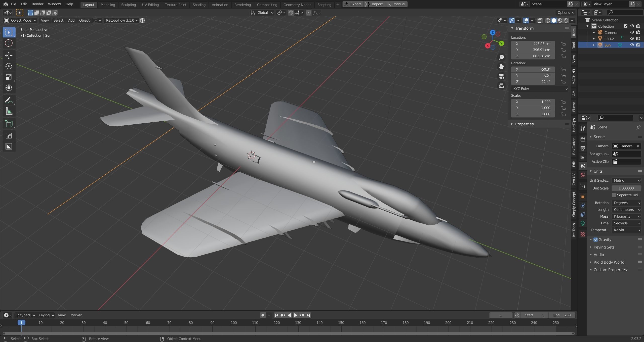The width and height of the screenshot is (644, 342).
Task: Open the World properties tab icon
Action: pyautogui.click(x=583, y=175)
